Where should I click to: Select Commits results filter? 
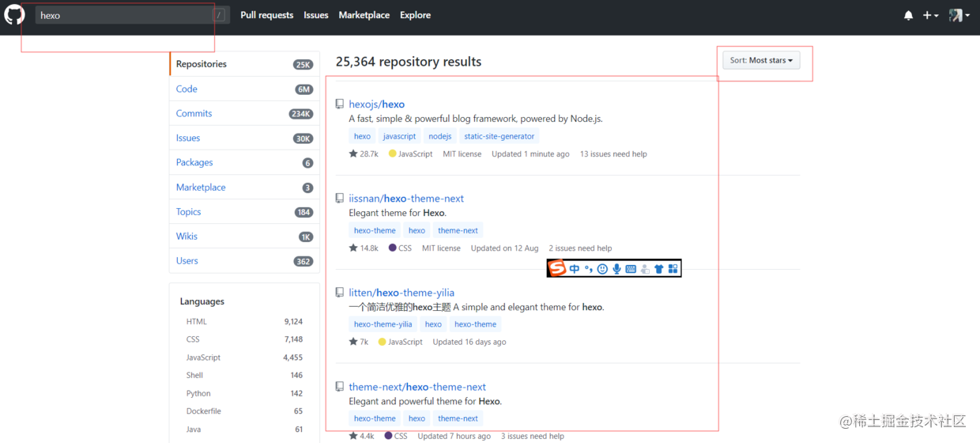(244, 114)
